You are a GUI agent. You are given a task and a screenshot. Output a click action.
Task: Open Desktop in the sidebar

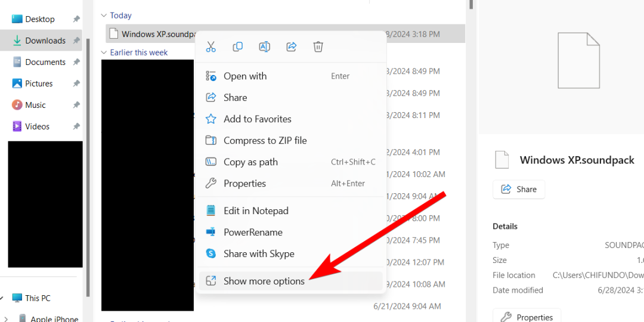pyautogui.click(x=41, y=19)
